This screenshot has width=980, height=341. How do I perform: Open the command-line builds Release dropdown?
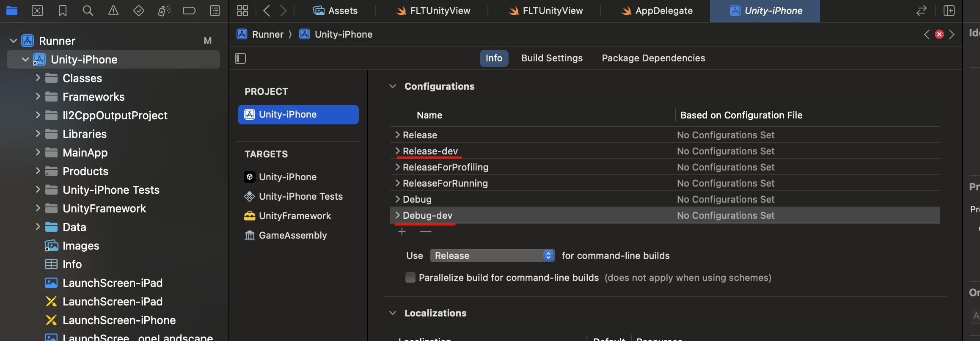(x=492, y=256)
